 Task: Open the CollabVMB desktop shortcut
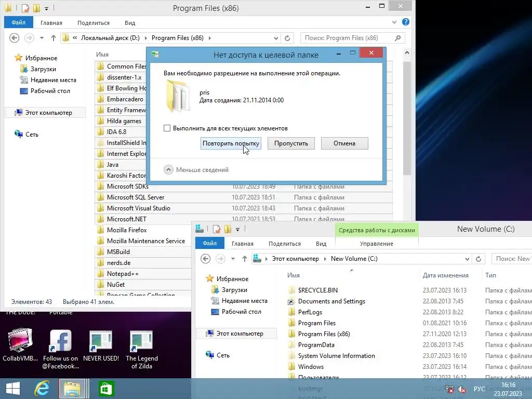point(20,344)
